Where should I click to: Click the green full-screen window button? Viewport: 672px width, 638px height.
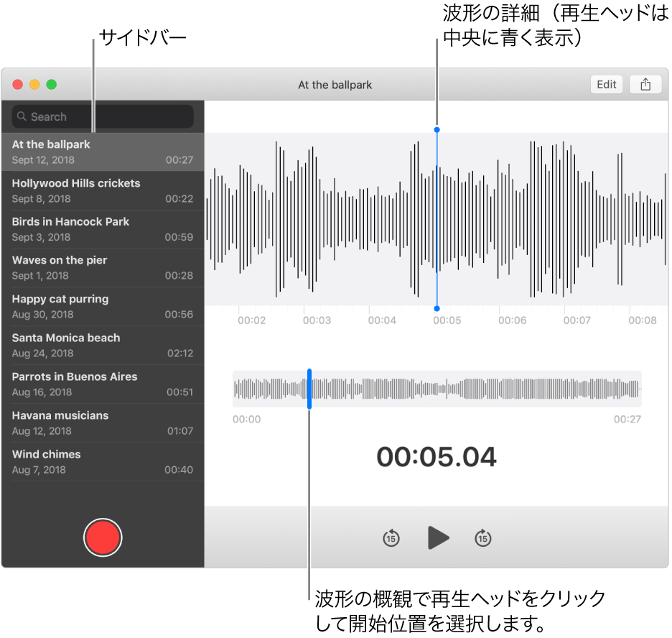[52, 85]
